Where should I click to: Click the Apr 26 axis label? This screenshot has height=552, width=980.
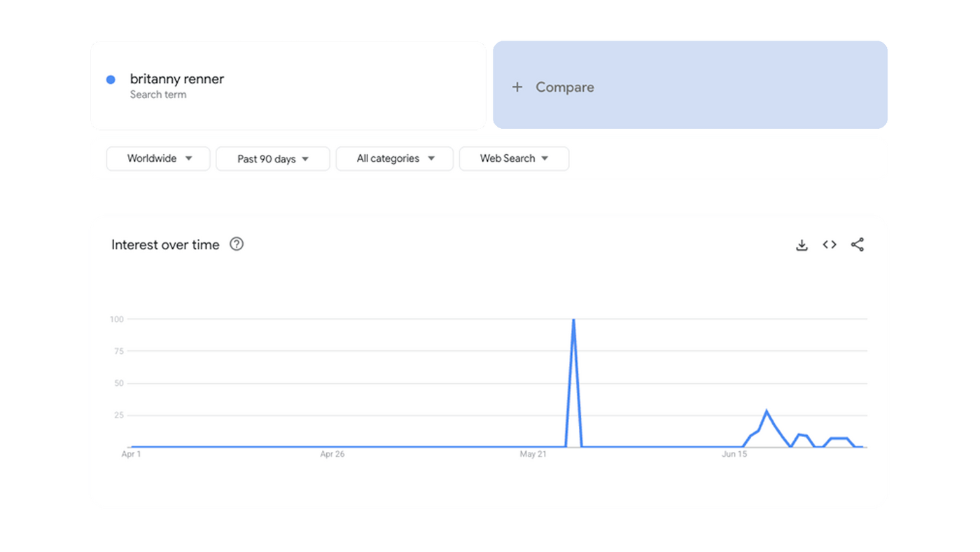pyautogui.click(x=332, y=455)
